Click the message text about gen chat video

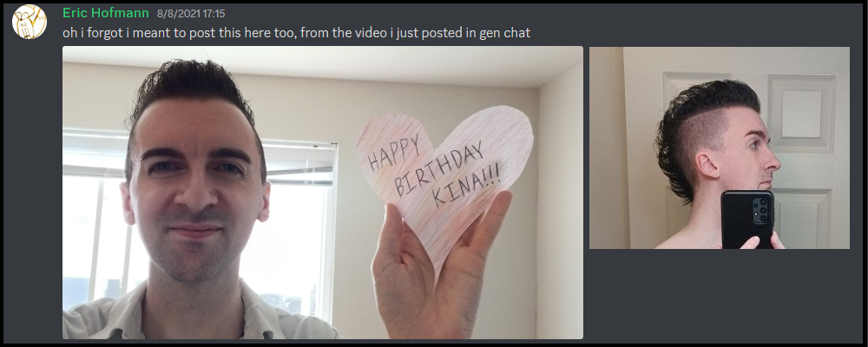pos(297,33)
